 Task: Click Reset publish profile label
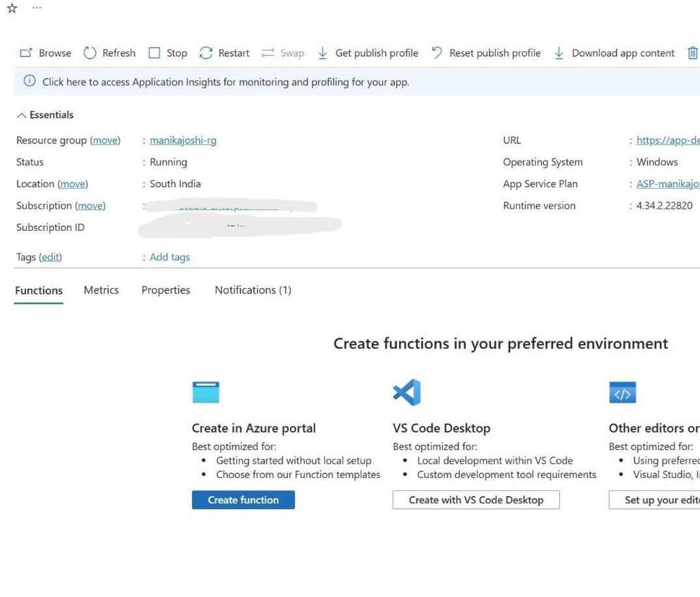pos(495,53)
